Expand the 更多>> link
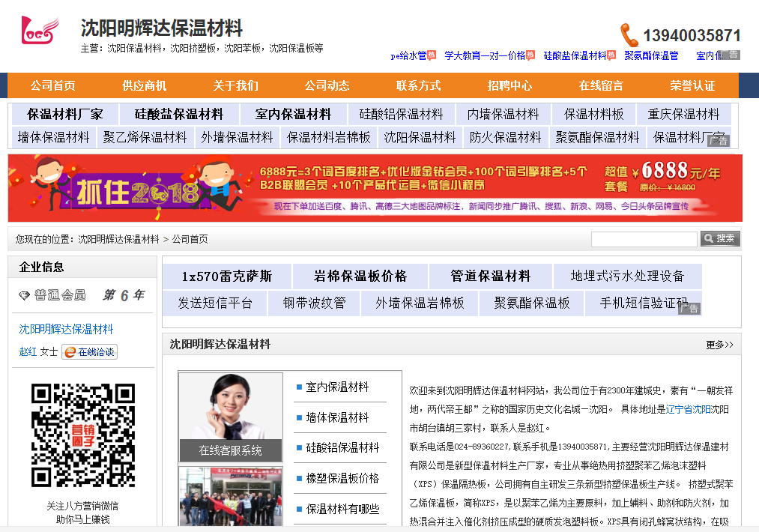The height and width of the screenshot is (532, 759). point(719,345)
